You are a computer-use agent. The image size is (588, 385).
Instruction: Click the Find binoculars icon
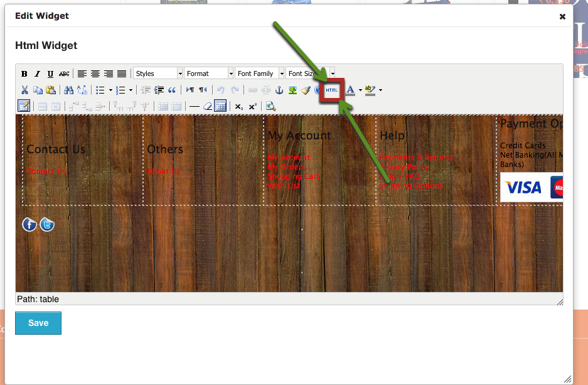click(68, 90)
